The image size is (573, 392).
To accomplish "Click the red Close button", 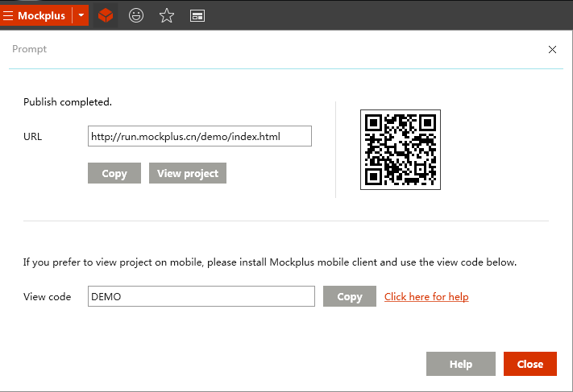I will point(530,364).
